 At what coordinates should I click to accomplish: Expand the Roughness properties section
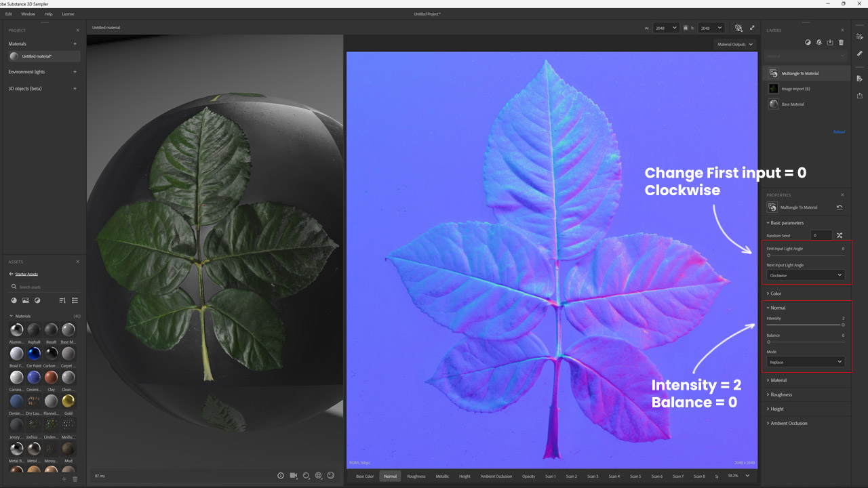tap(781, 394)
